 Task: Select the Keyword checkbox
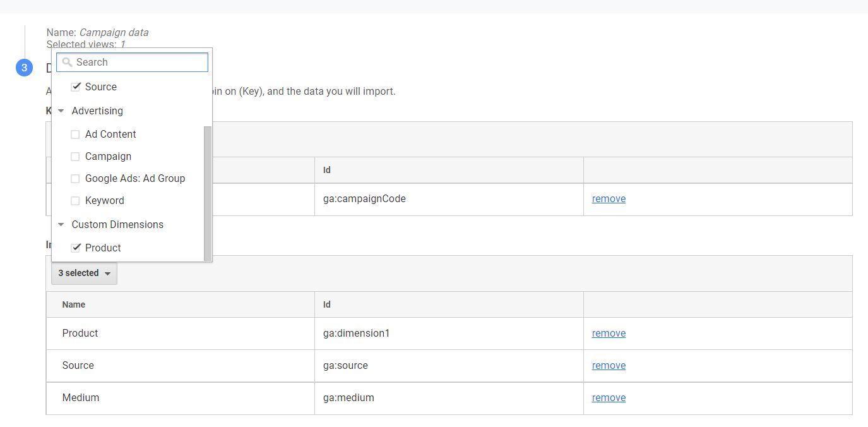coord(76,200)
